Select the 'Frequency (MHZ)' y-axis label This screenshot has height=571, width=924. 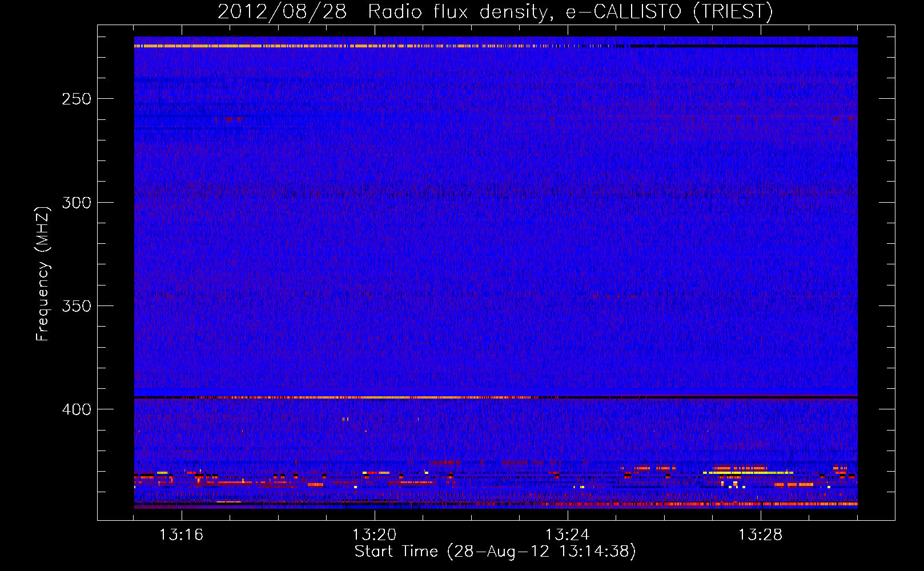pyautogui.click(x=43, y=274)
